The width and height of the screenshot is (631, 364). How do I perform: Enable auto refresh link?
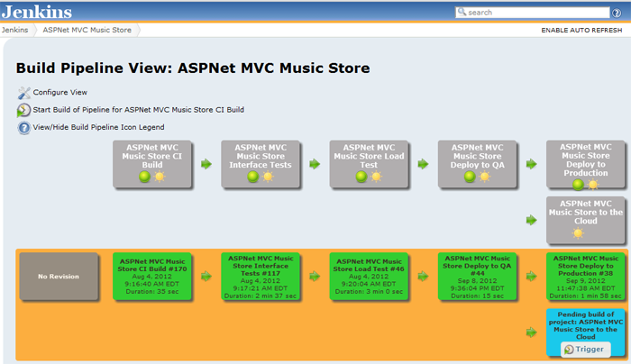[x=581, y=30]
